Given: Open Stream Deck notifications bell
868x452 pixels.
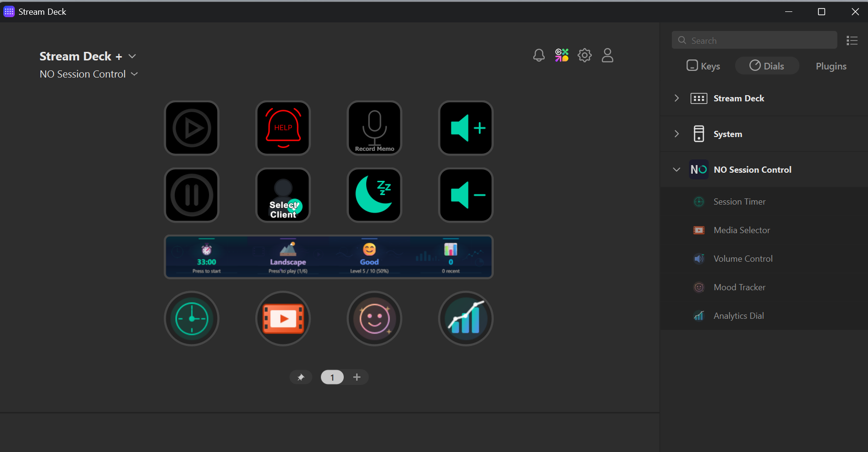Looking at the screenshot, I should [539, 55].
